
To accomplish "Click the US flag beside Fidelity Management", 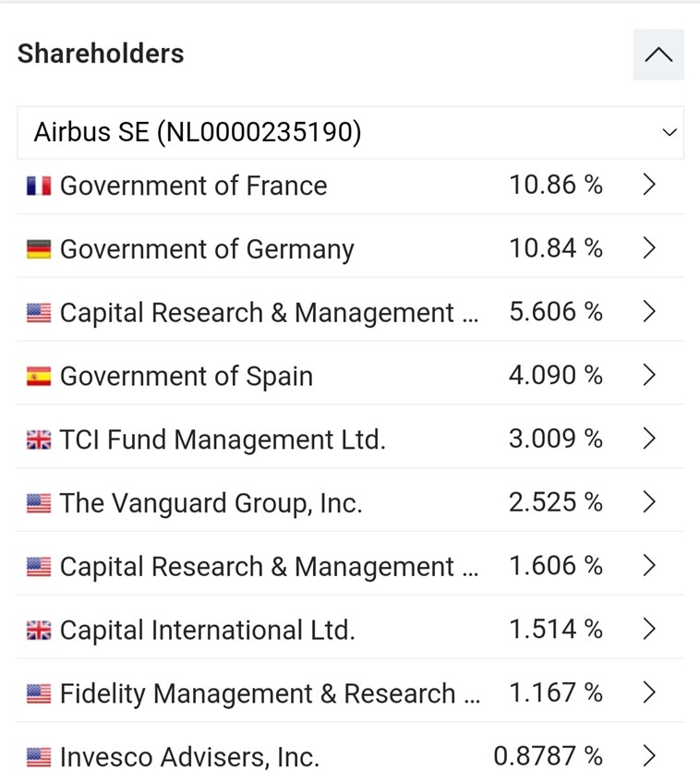I will pyautogui.click(x=39, y=694).
